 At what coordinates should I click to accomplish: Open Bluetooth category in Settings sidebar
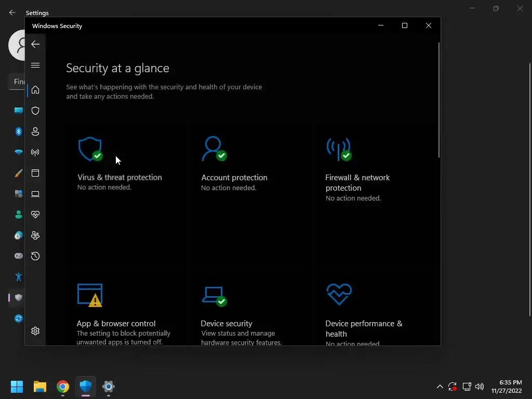[19, 131]
